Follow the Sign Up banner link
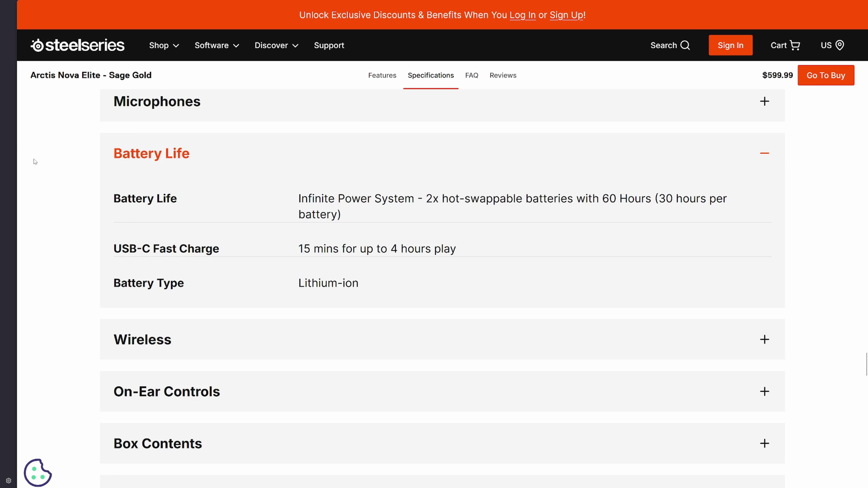The width and height of the screenshot is (868, 488). tap(566, 15)
